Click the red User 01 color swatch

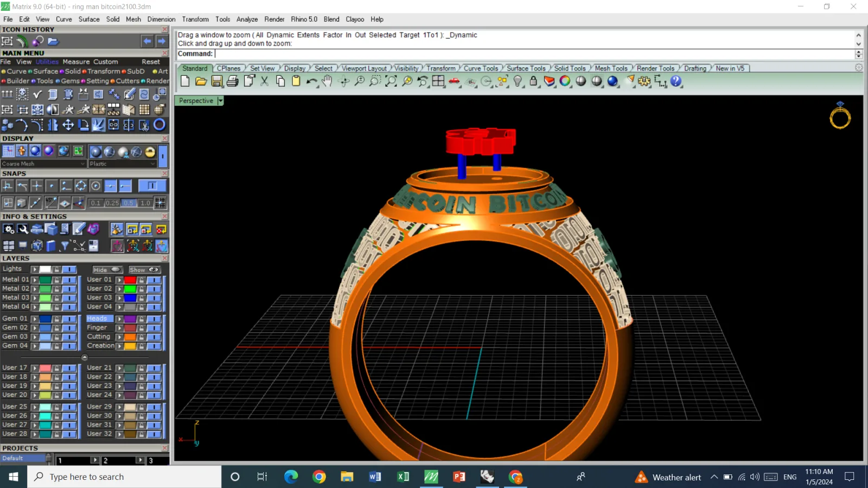point(130,280)
